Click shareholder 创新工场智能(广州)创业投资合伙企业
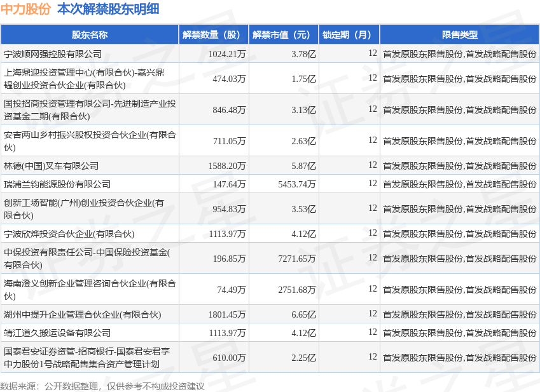540x392 pixels. 84,209
